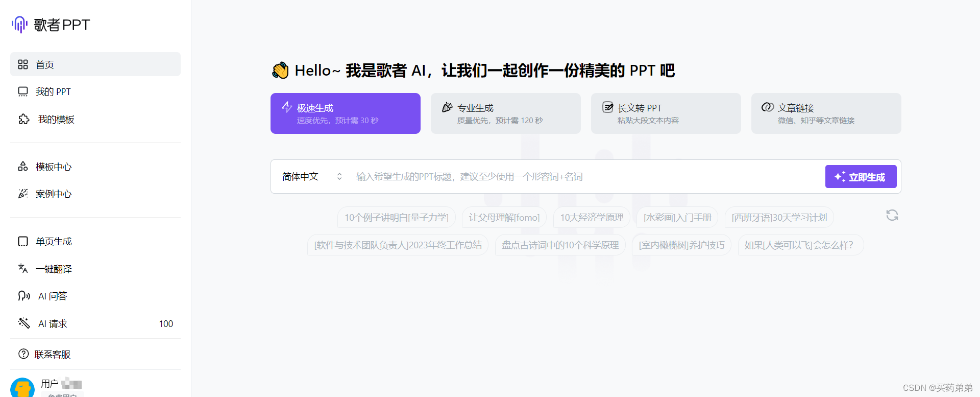The image size is (980, 397).
Task: Open 案例中心
Action: [95, 194]
